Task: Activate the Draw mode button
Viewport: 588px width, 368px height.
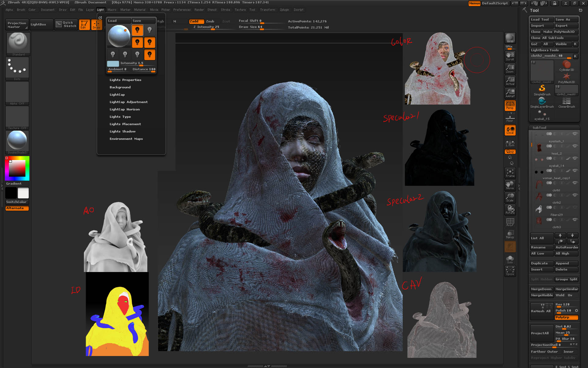Action: pyautogui.click(x=96, y=25)
